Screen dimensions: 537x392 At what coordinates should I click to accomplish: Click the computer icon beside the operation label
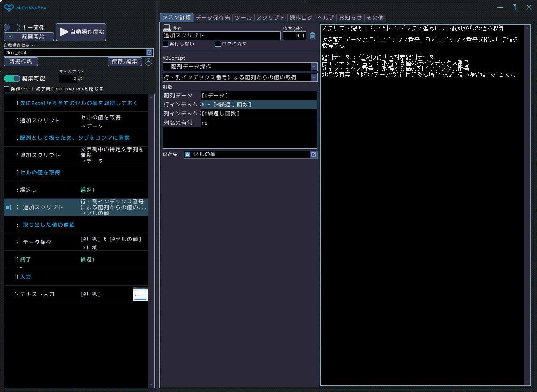click(x=167, y=28)
